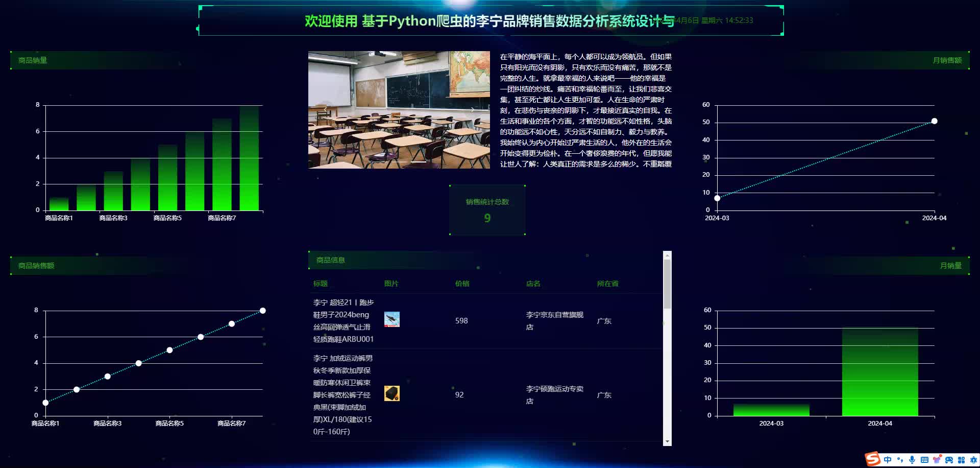Click the 图片 column header
The height and width of the screenshot is (468, 980).
(391, 284)
